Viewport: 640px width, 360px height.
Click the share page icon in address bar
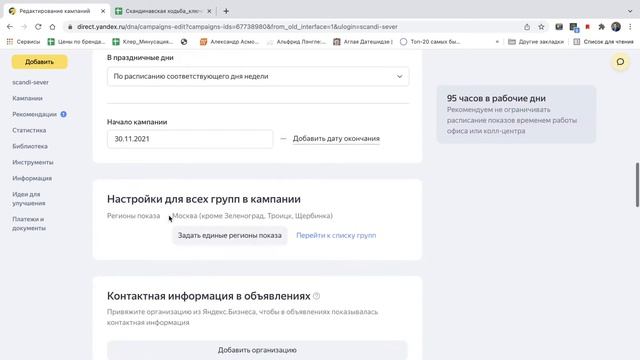527,27
